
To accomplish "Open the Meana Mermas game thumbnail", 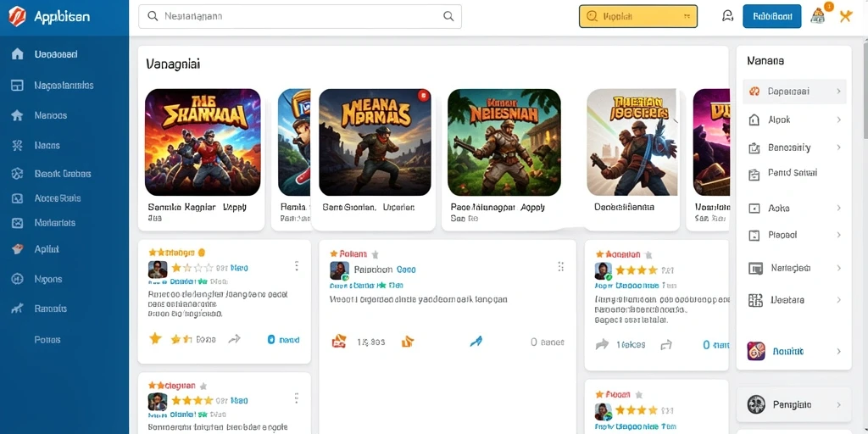I will tap(375, 142).
